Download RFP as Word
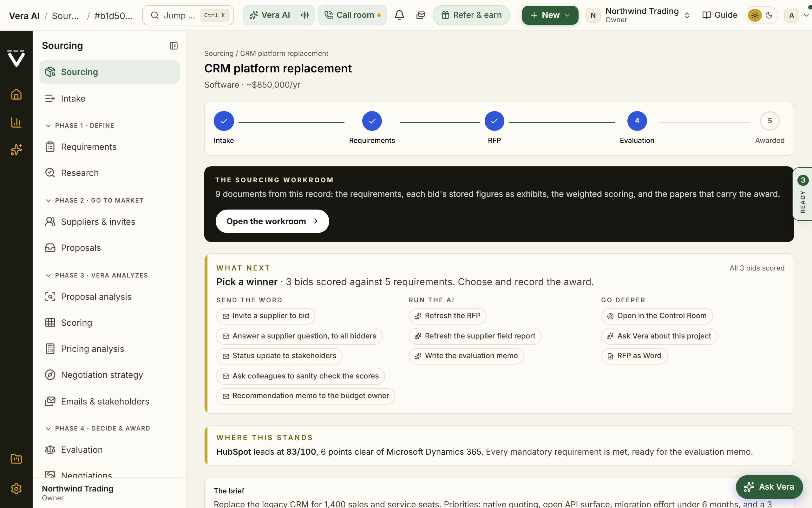The width and height of the screenshot is (812, 508). [634, 356]
